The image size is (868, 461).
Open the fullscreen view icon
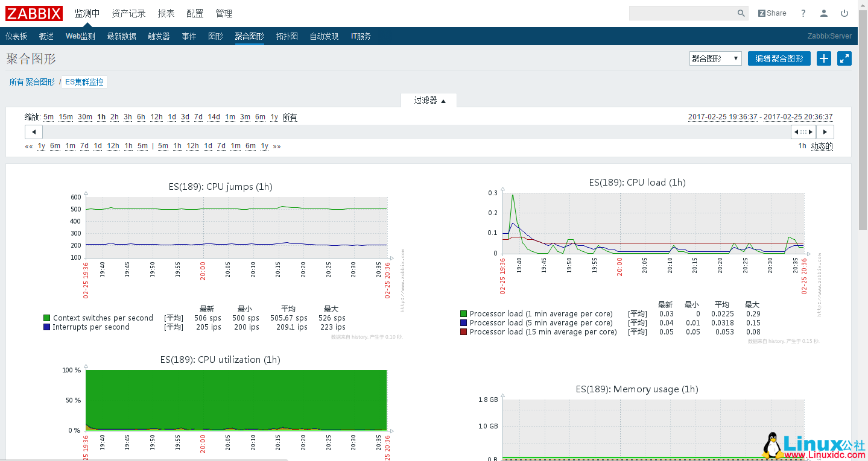[x=844, y=58]
